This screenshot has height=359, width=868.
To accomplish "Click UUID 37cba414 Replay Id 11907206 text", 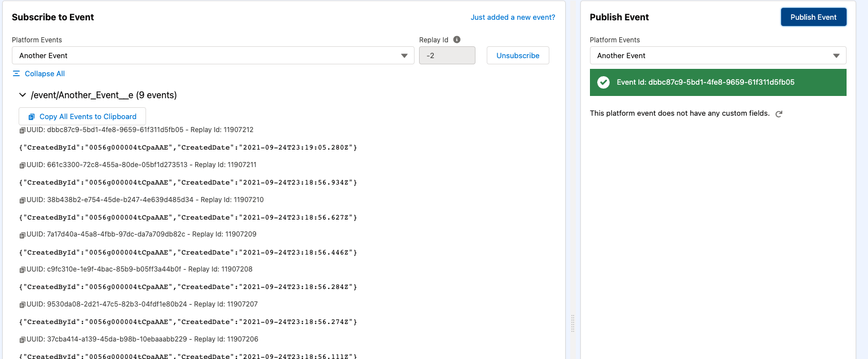I will (142, 339).
